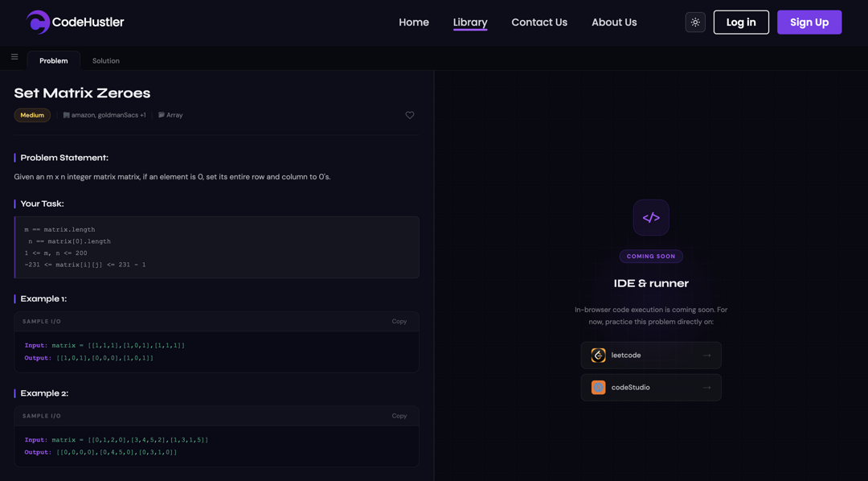This screenshot has height=481, width=868.
Task: Switch to the Solution tab
Action: tap(106, 61)
